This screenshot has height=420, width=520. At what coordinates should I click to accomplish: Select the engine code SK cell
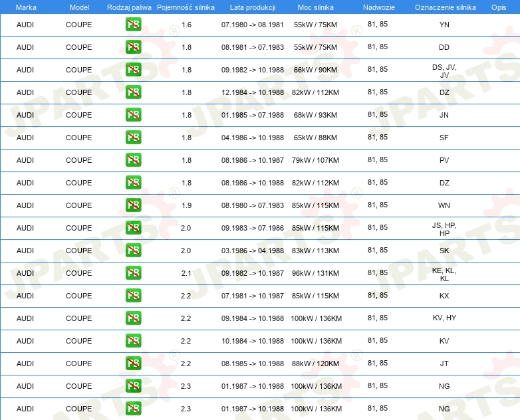pyautogui.click(x=444, y=251)
